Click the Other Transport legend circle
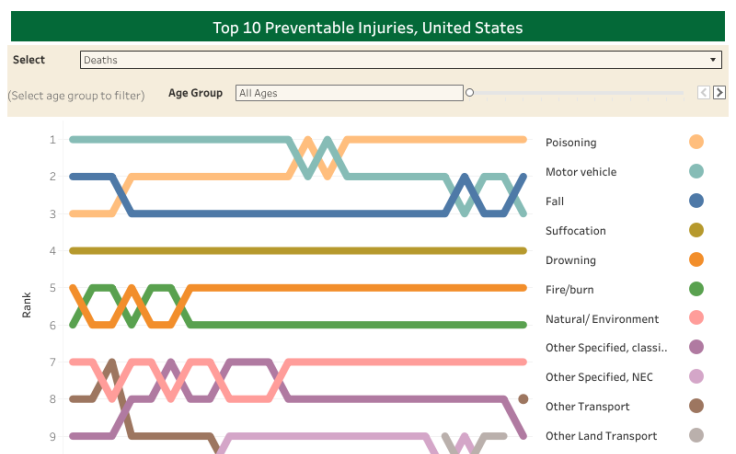This screenshot has width=736, height=454. tap(696, 406)
